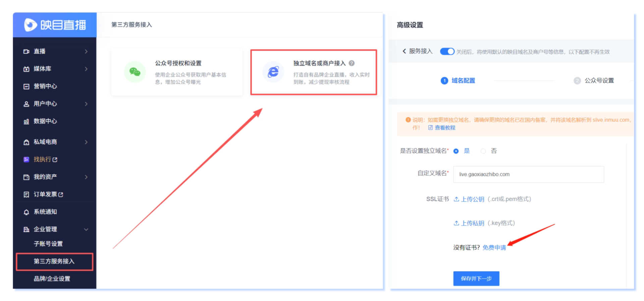The height and width of the screenshot is (301, 644).
Task: Collapse the 企业管理 menu
Action: 86,229
